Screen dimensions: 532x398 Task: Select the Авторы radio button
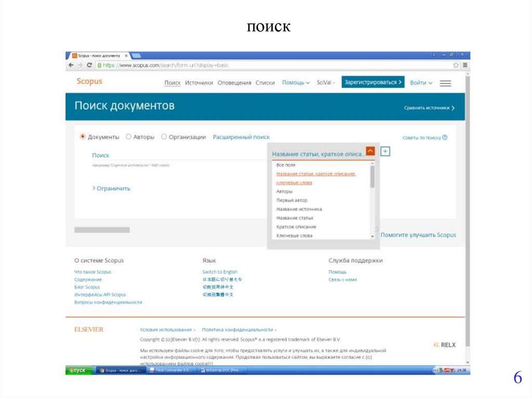[x=129, y=137]
